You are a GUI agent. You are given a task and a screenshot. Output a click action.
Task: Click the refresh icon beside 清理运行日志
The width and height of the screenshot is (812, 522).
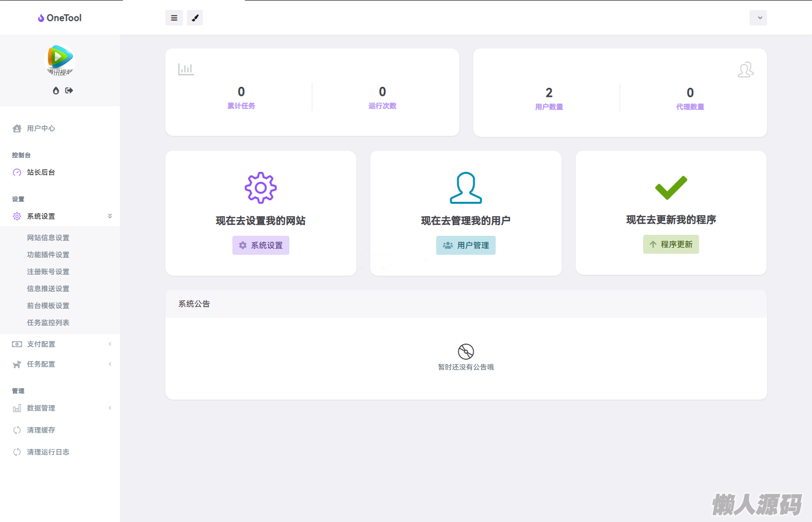(17, 452)
